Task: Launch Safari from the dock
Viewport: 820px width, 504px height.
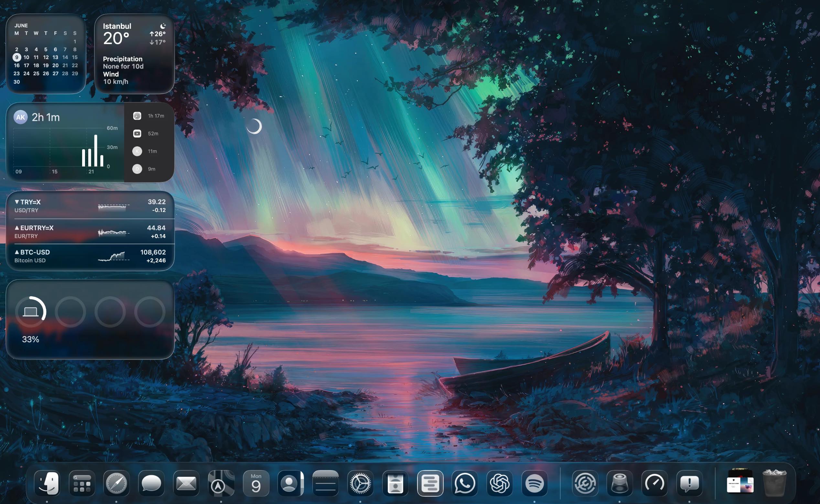Action: pos(116,483)
